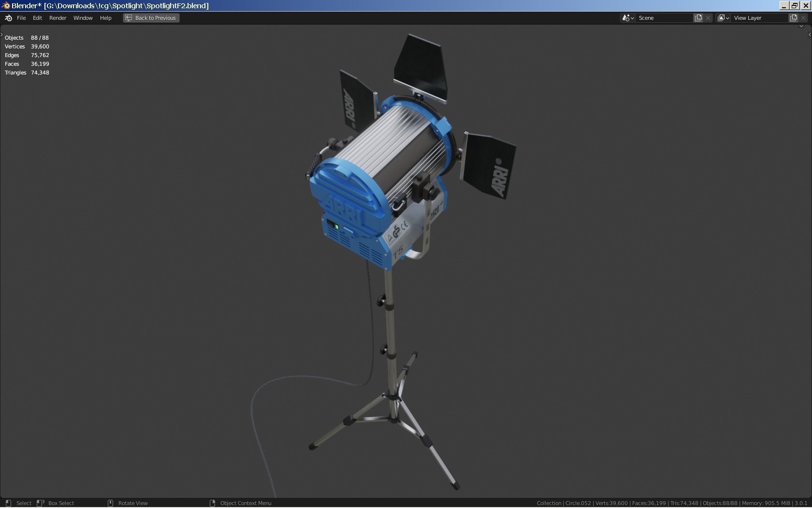This screenshot has height=508, width=812.
Task: Add a new view layer with the copy icon
Action: 794,18
